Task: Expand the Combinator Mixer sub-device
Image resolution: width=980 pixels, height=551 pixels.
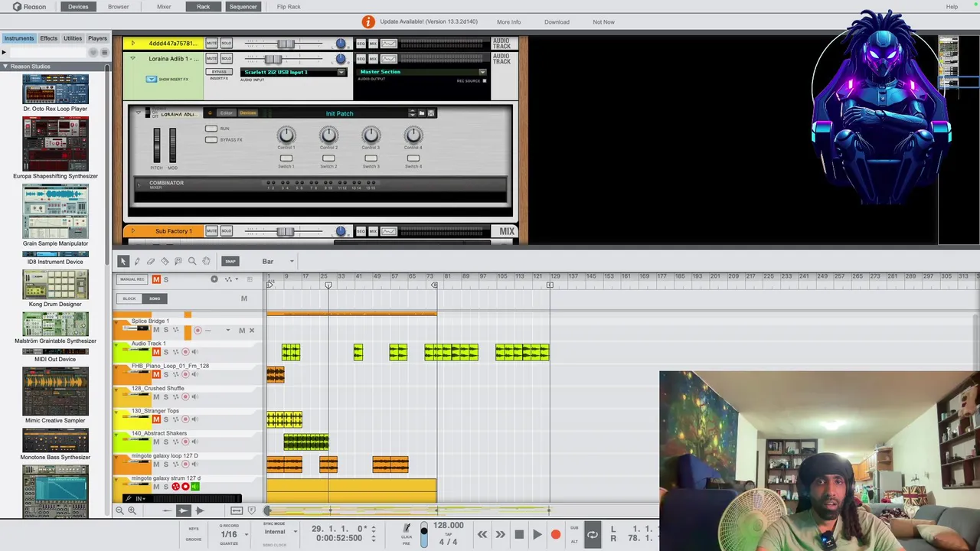Action: tap(139, 184)
